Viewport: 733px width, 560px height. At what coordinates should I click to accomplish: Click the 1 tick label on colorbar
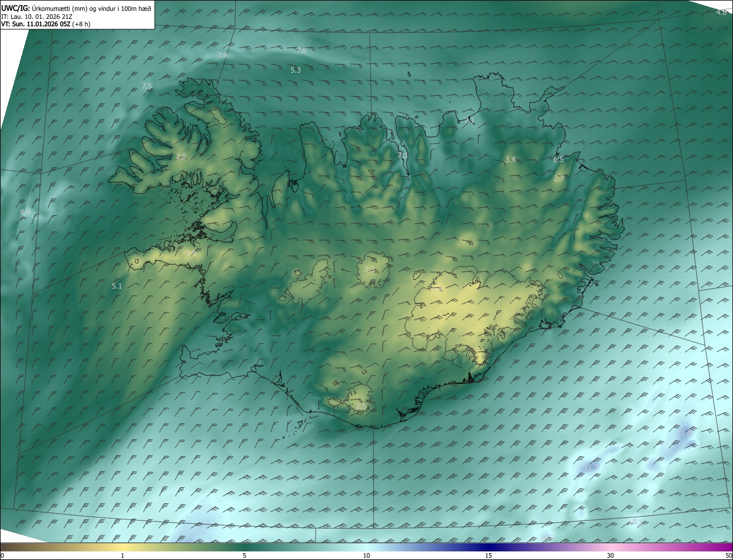(x=123, y=555)
